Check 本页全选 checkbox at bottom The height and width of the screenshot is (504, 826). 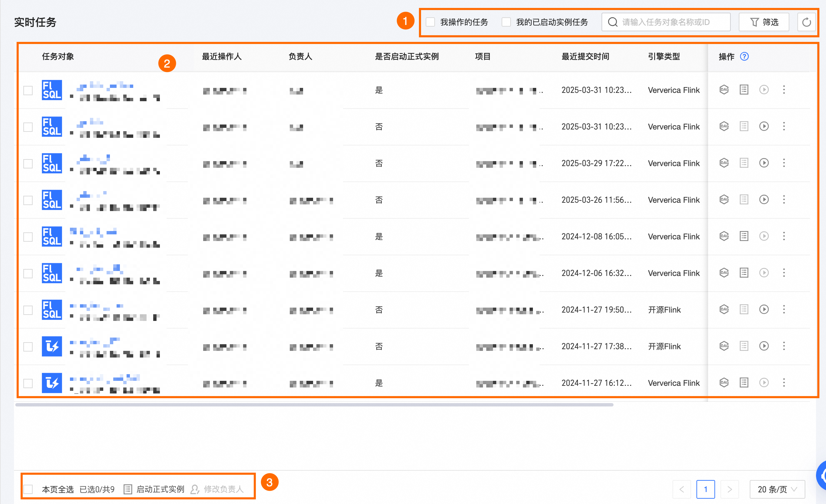28,489
